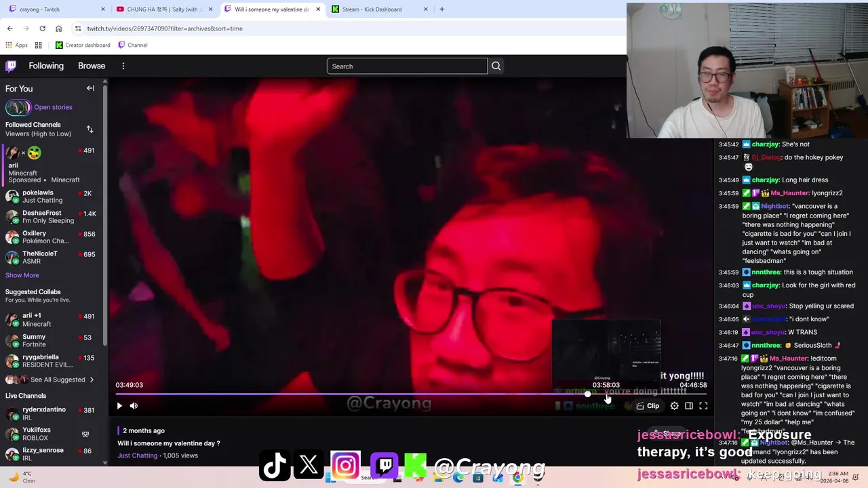Expand followed channels with Show More

pos(22,275)
